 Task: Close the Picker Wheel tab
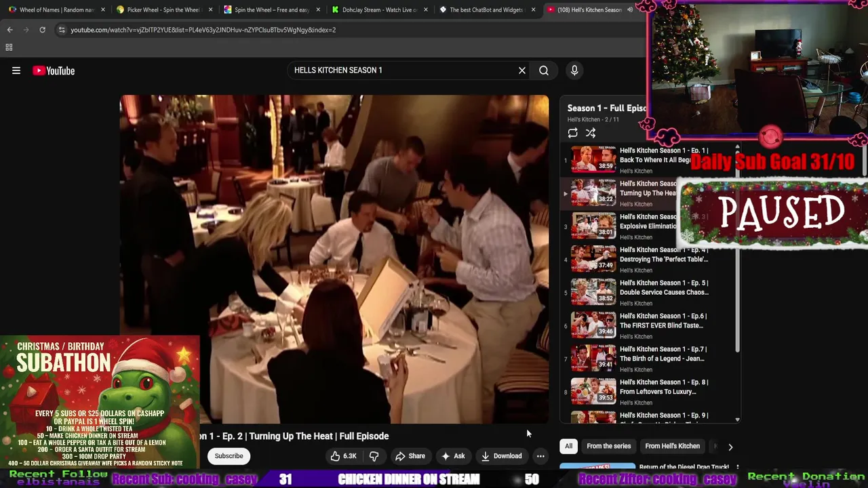(x=211, y=10)
